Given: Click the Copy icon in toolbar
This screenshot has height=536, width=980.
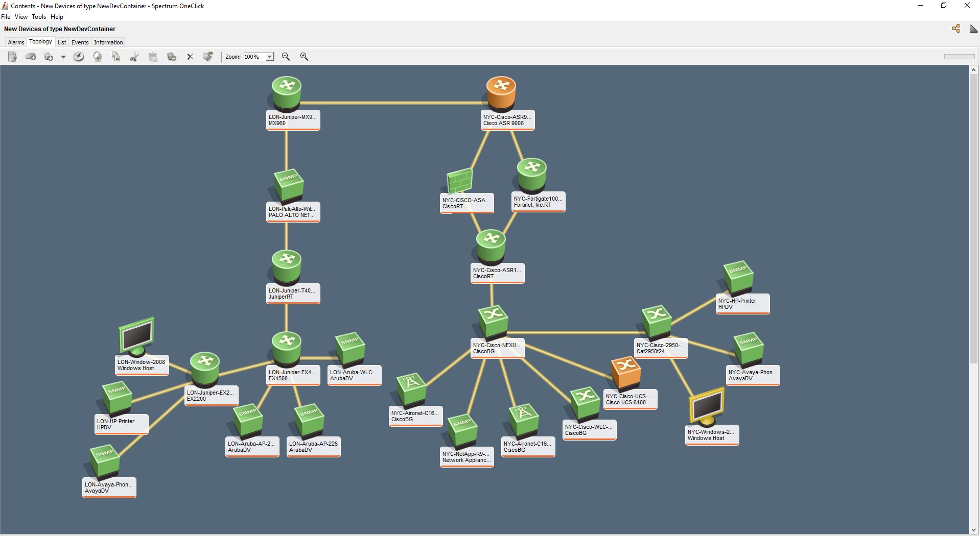Looking at the screenshot, I should [x=116, y=57].
